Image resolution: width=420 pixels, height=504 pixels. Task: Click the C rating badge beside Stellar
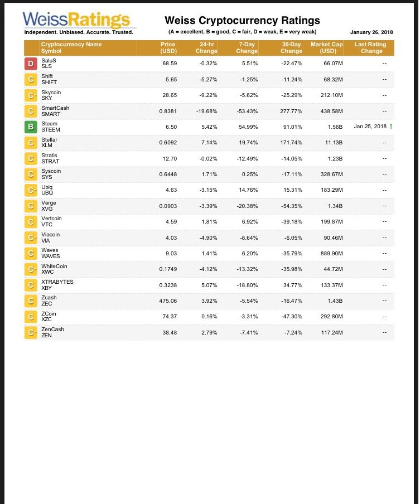coord(31,143)
